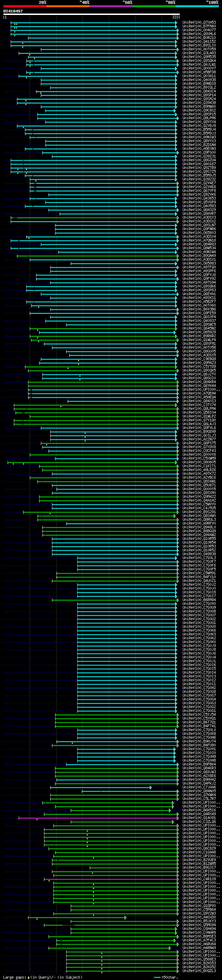Select the UniRef100_Q7Y1Q0 label
Screen dimensions: 222x980
tap(199, 420)
